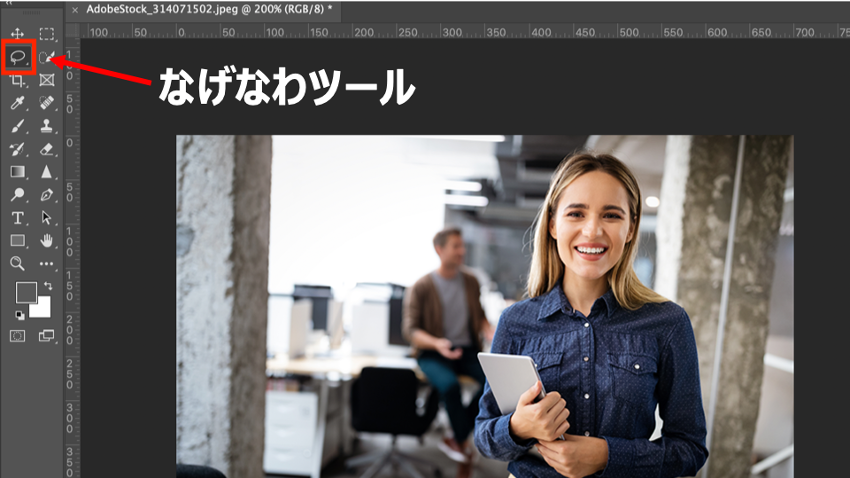The image size is (850, 478).
Task: Select the Zoom magnifier tool
Action: (17, 263)
